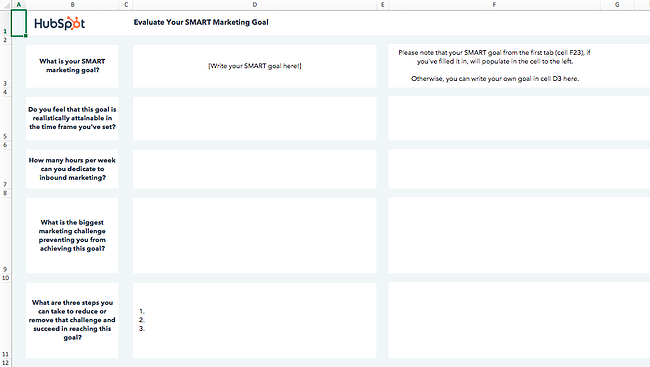Select column header A

point(19,5)
